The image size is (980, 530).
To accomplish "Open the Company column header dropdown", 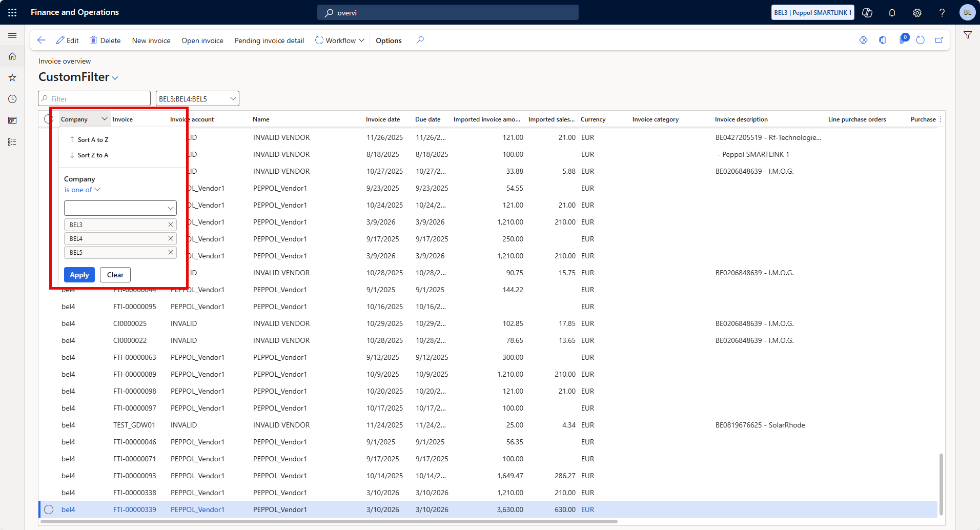I will 105,119.
